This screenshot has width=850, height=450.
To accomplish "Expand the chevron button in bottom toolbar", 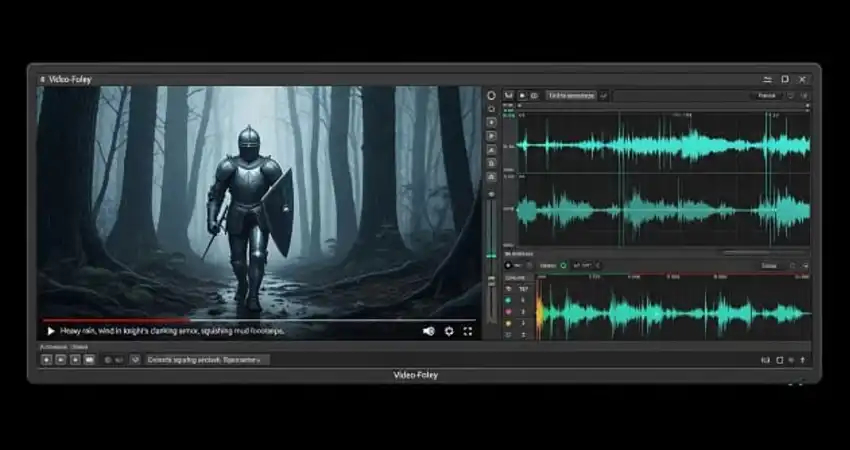I will coord(135,359).
